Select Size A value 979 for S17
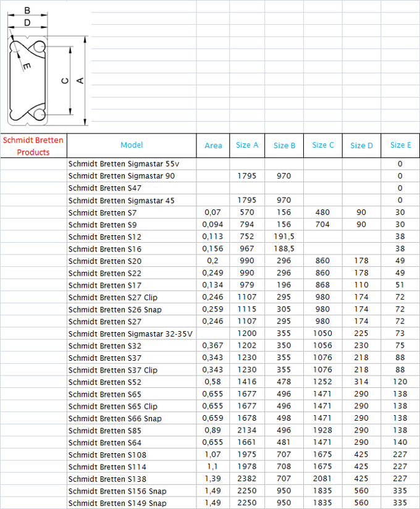This screenshot has height=509, width=420. tap(247, 285)
